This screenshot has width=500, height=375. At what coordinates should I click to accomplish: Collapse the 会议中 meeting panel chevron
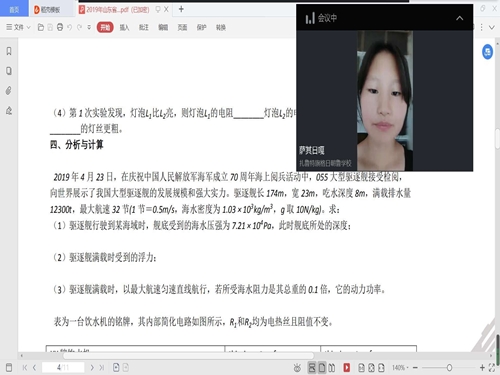click(460, 18)
